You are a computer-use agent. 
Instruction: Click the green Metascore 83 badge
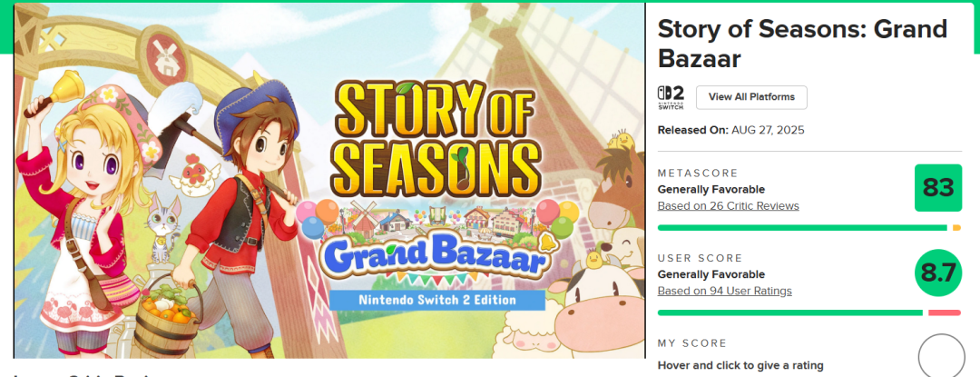coord(937,188)
